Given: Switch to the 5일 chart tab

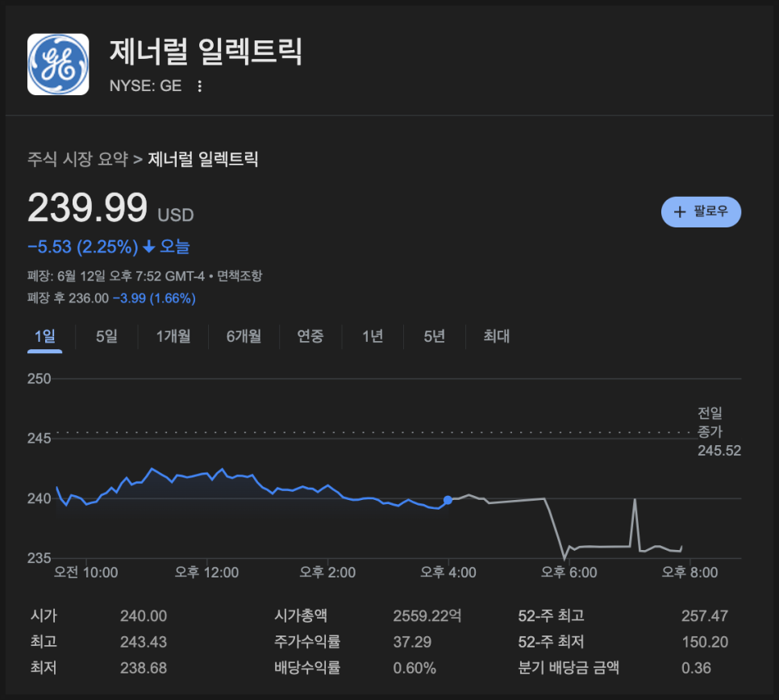Looking at the screenshot, I should (x=106, y=336).
